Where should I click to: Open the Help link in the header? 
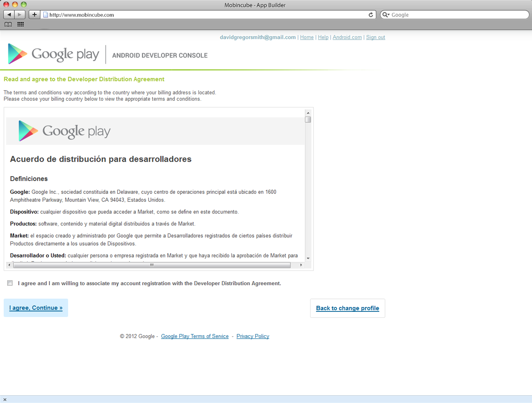click(x=323, y=37)
